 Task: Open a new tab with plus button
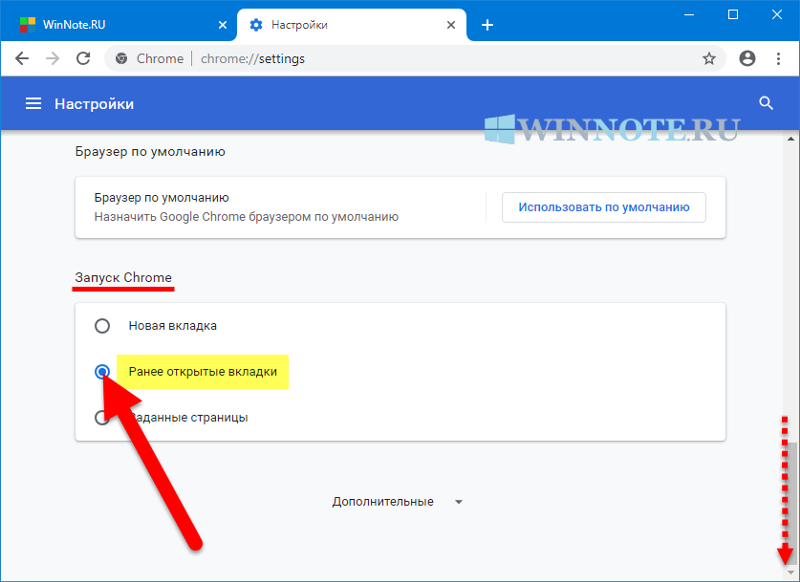coord(487,25)
